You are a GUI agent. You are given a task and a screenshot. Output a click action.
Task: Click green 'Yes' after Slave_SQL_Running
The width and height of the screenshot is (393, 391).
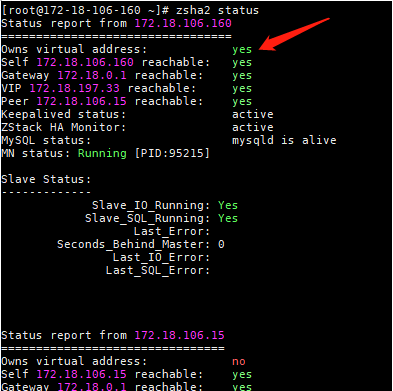(228, 218)
